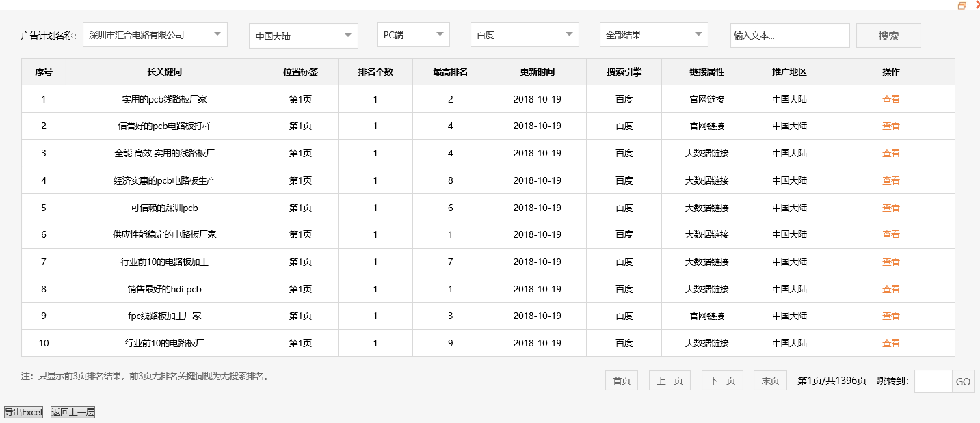Open 查看 link for 实用的pcb线路板厂家
980x423 pixels.
tap(891, 98)
